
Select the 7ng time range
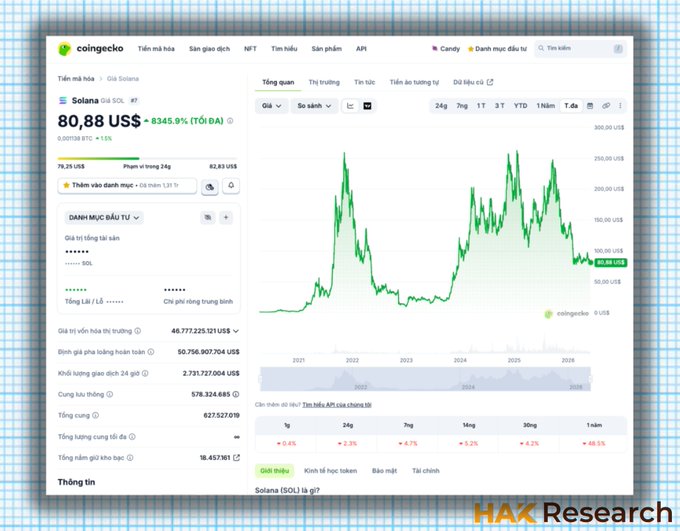click(462, 106)
